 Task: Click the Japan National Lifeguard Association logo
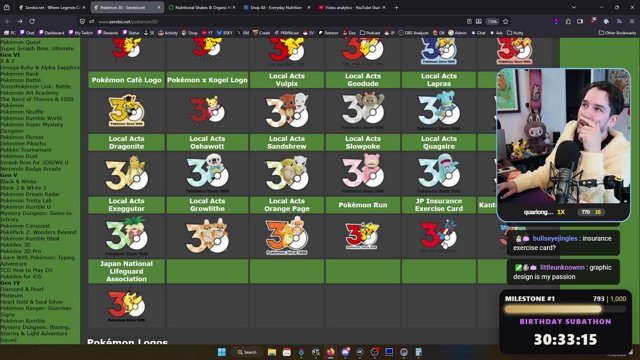(127, 306)
